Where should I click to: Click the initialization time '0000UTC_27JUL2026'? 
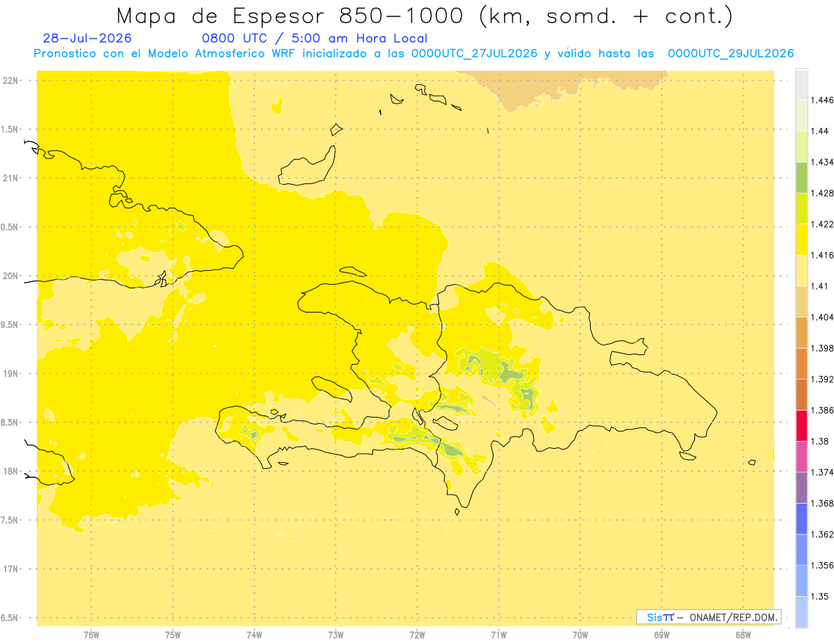pyautogui.click(x=474, y=53)
